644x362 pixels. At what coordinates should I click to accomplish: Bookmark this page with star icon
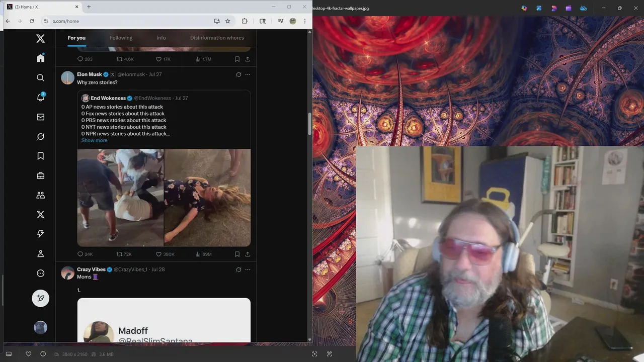coord(228,21)
